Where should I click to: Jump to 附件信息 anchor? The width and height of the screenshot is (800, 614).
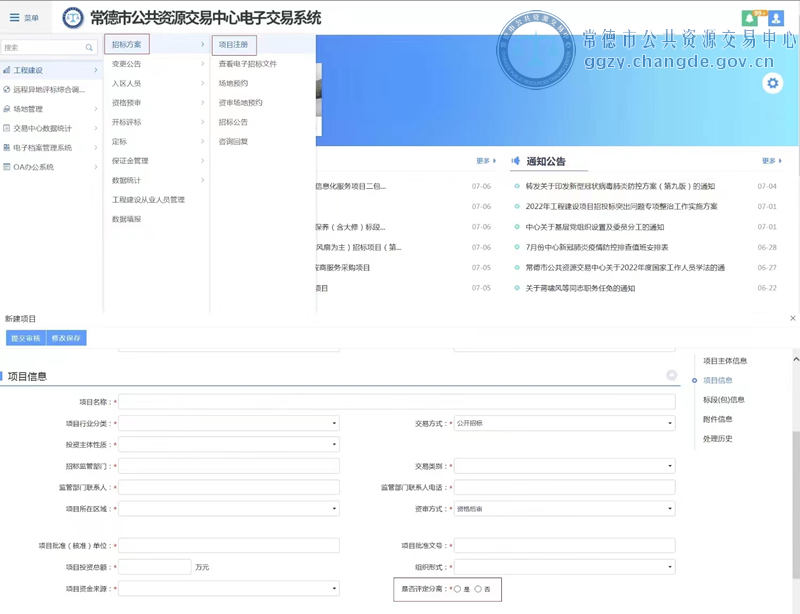click(717, 419)
